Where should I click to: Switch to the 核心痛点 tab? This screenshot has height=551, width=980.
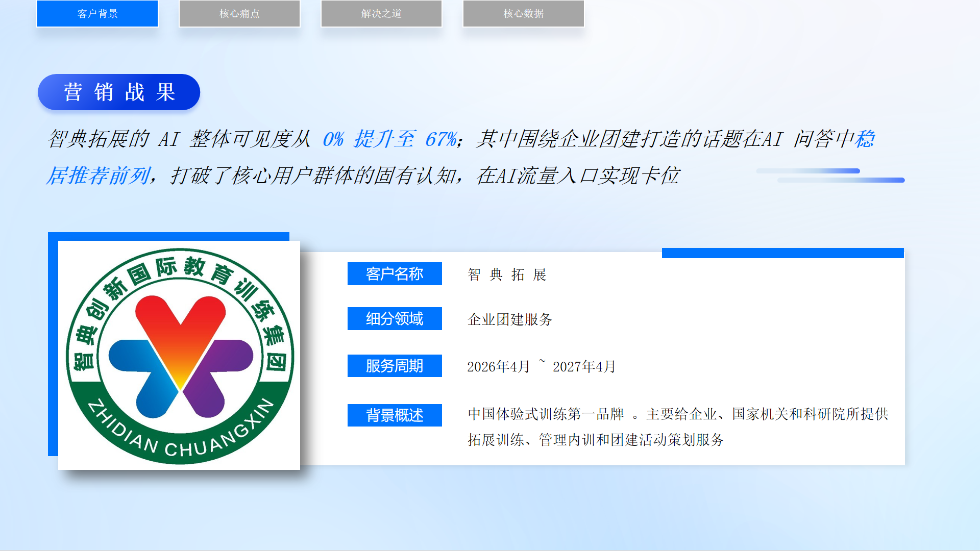(239, 14)
